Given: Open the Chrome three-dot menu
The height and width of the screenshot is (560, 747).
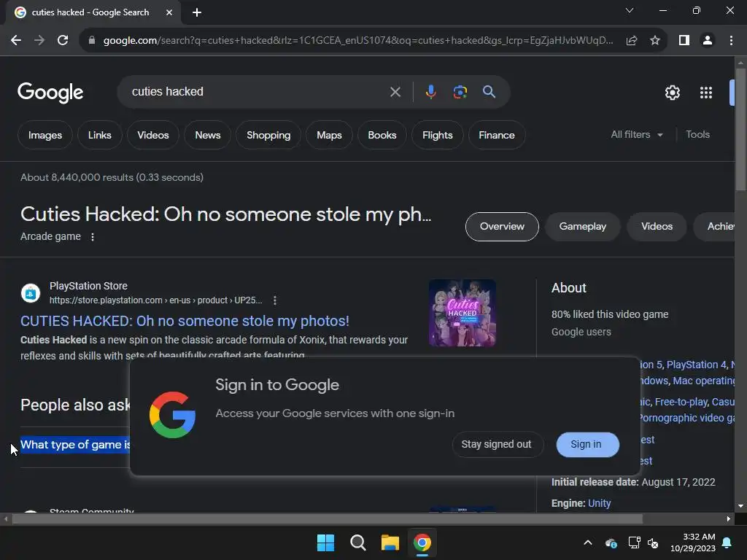Looking at the screenshot, I should pyautogui.click(x=731, y=41).
